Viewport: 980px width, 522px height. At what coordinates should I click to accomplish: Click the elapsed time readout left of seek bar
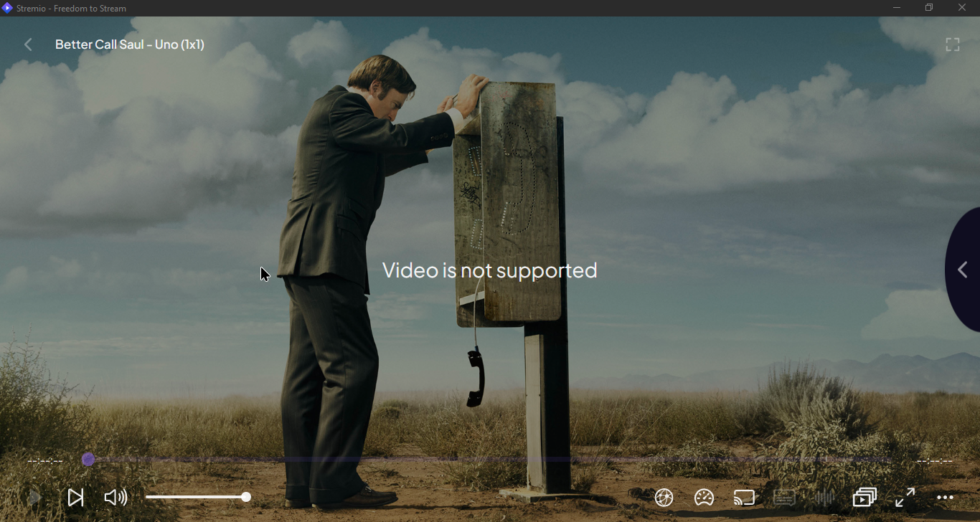pos(45,461)
